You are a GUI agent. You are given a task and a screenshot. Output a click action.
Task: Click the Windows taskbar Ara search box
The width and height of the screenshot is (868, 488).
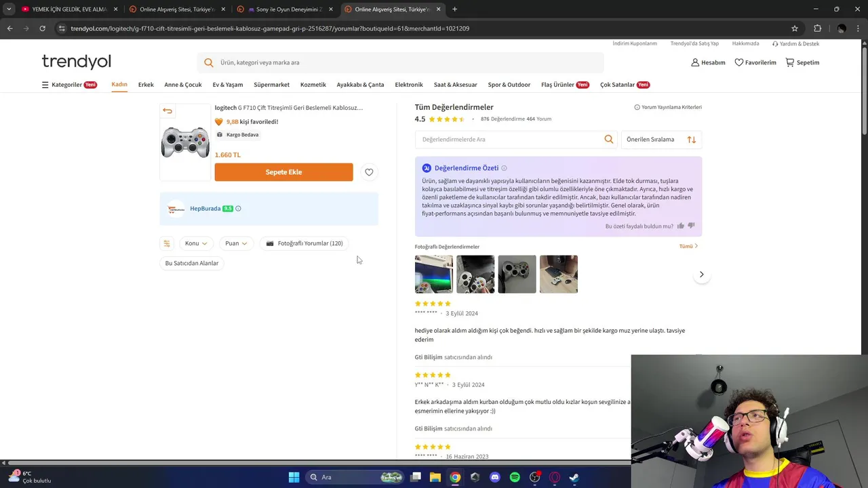click(356, 477)
